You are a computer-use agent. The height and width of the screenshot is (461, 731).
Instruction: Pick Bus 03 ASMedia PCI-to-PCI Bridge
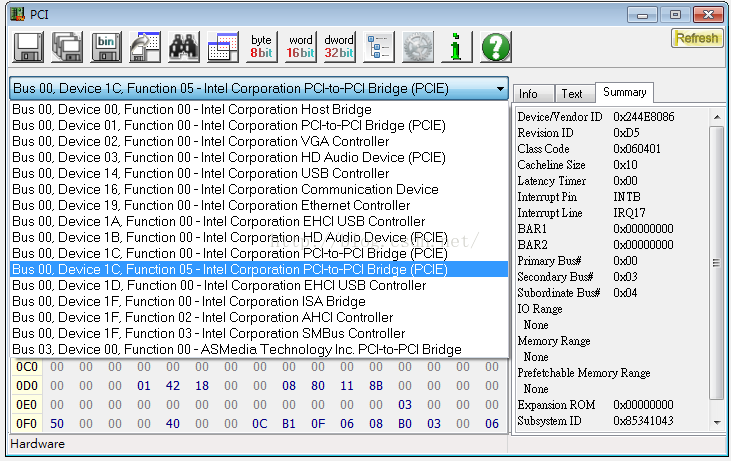click(x=259, y=349)
